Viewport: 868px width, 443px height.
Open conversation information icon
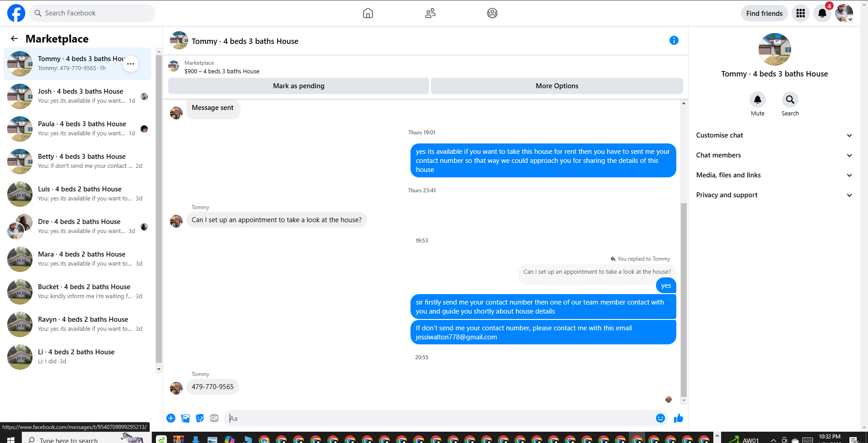[674, 41]
